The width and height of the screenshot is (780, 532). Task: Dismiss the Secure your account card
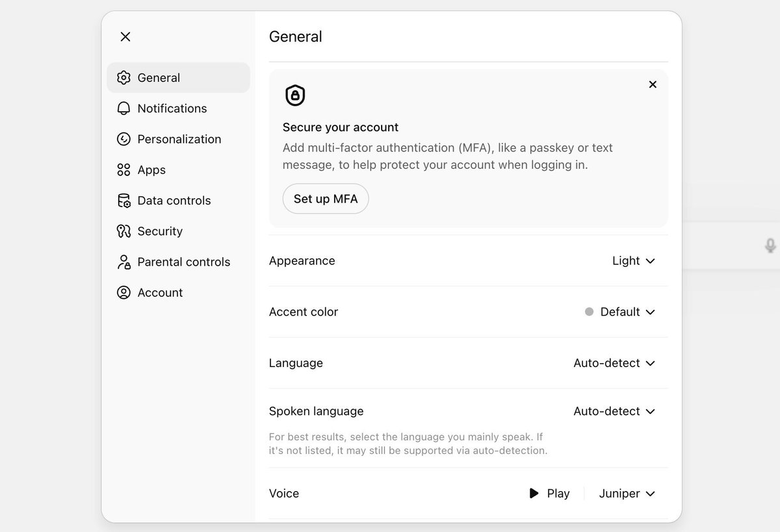pos(653,84)
